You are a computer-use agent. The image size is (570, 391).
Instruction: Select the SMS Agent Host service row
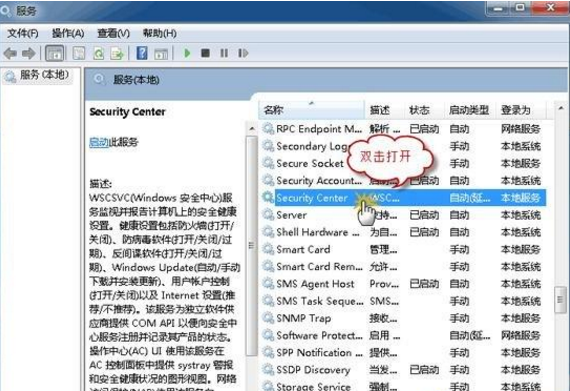click(404, 283)
